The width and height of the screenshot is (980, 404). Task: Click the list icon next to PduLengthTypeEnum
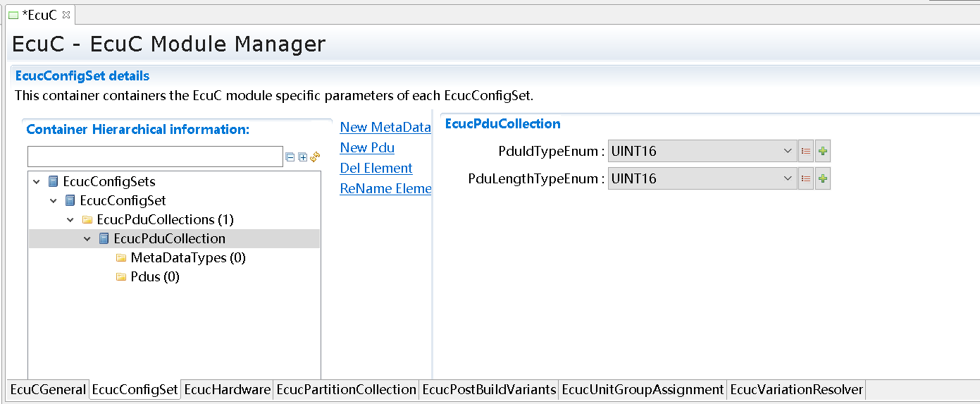[806, 179]
